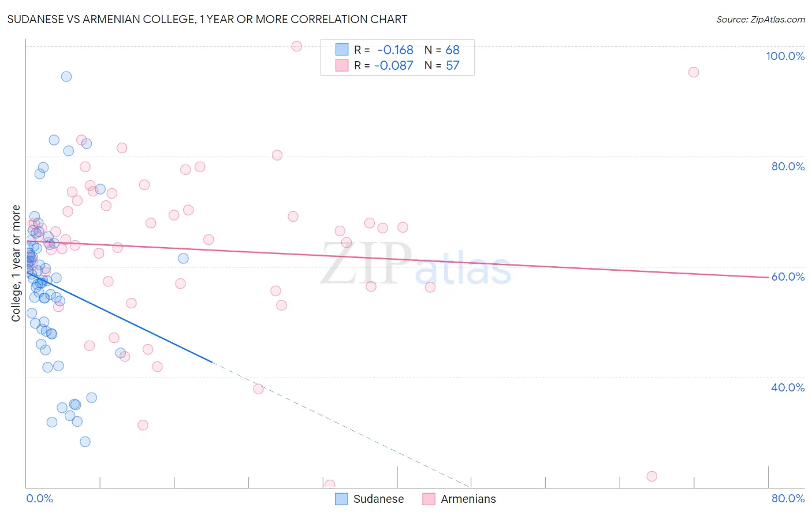Click the N = 68 value in legend

(442, 50)
